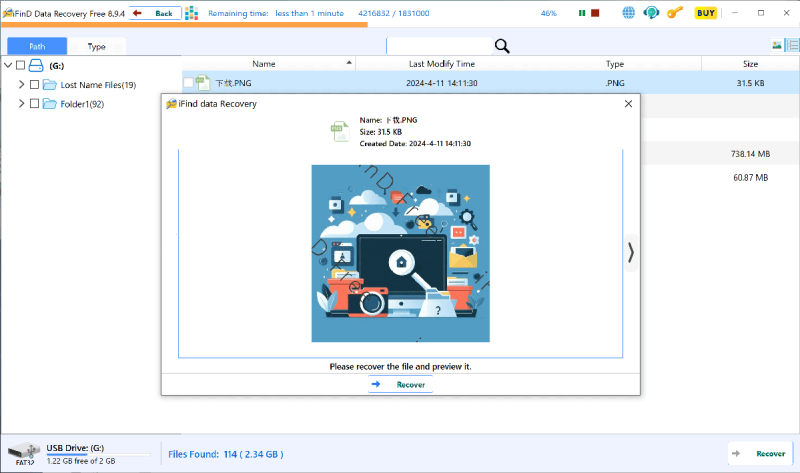Screen dimensions: 800x473
Task: Click the 738.14 MB size value
Action: (x=750, y=154)
